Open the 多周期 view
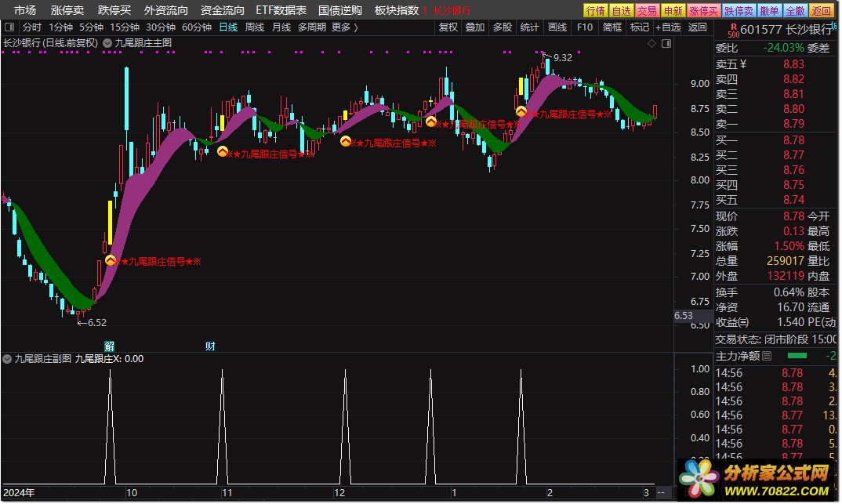 [x=312, y=27]
